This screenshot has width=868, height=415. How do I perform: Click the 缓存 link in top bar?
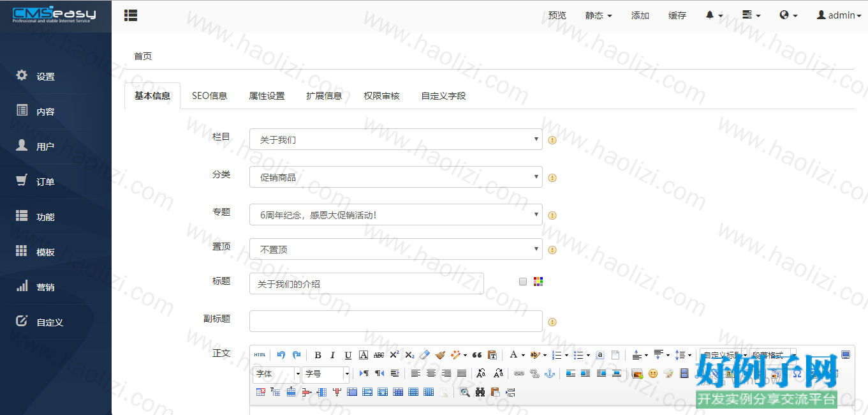(x=677, y=15)
